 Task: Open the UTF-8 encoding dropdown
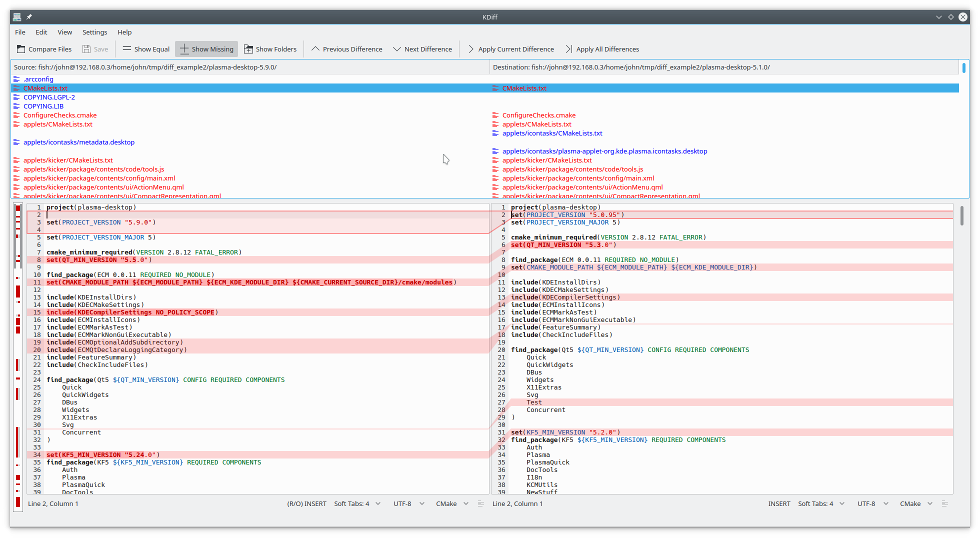408,503
